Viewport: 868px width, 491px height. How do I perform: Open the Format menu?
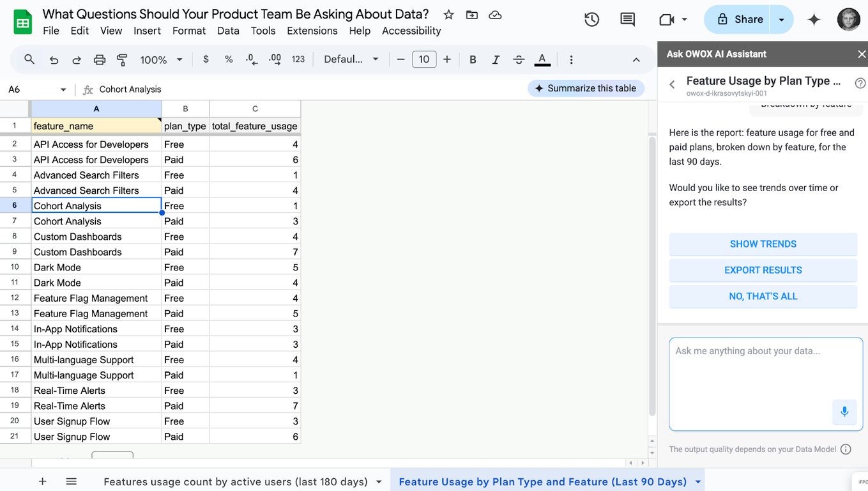click(189, 31)
